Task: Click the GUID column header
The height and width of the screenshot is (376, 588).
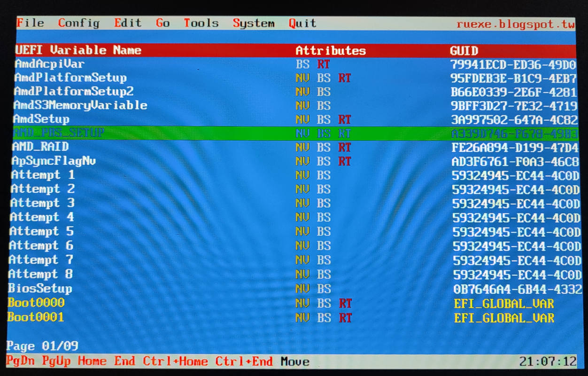Action: coord(464,51)
